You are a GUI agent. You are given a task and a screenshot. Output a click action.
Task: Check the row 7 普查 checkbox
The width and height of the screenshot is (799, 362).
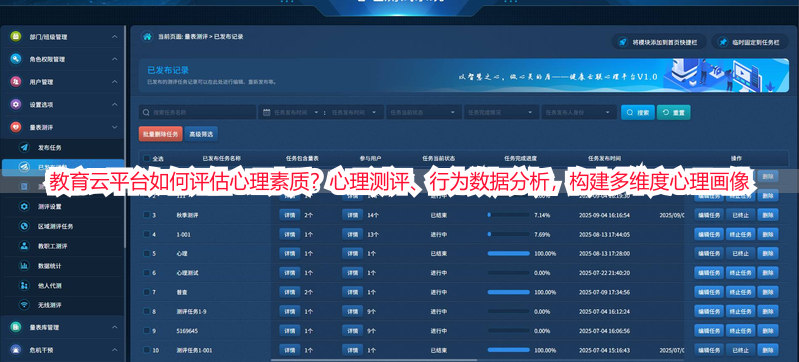coord(147,292)
